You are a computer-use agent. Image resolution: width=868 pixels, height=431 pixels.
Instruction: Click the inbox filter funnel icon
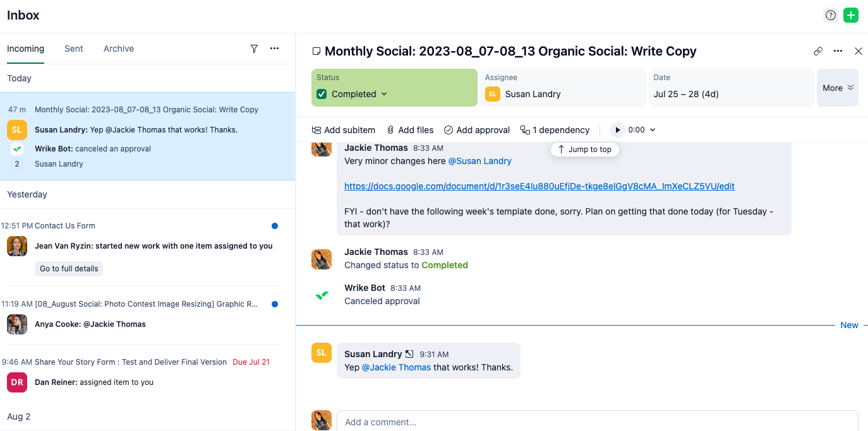click(x=254, y=49)
